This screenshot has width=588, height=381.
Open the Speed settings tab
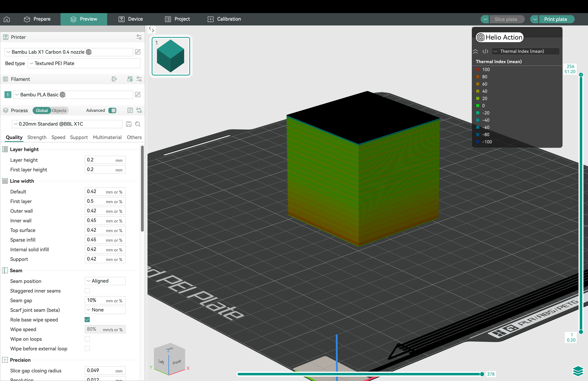(58, 137)
